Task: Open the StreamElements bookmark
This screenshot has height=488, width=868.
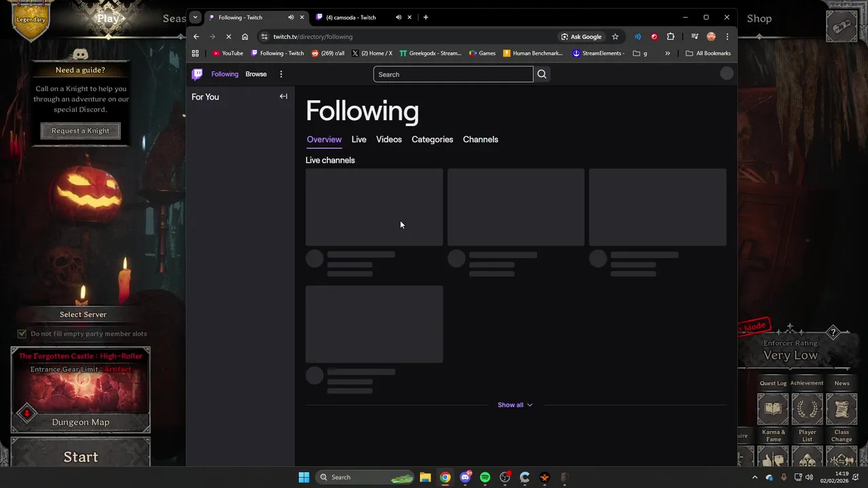Action: point(599,53)
